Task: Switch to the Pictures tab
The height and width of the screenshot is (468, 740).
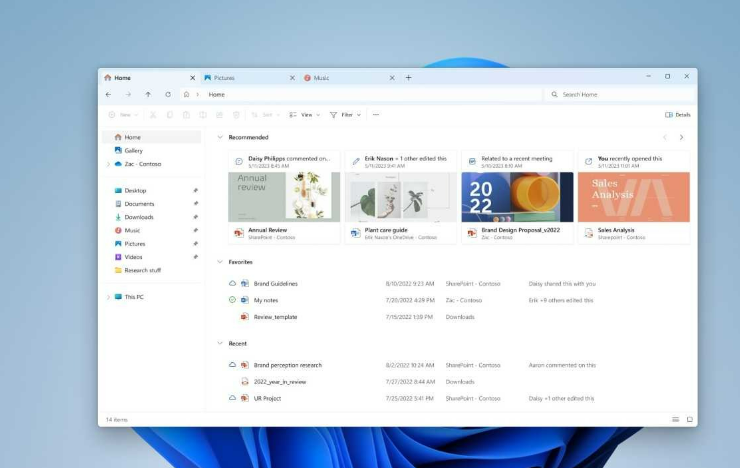Action: click(249, 78)
